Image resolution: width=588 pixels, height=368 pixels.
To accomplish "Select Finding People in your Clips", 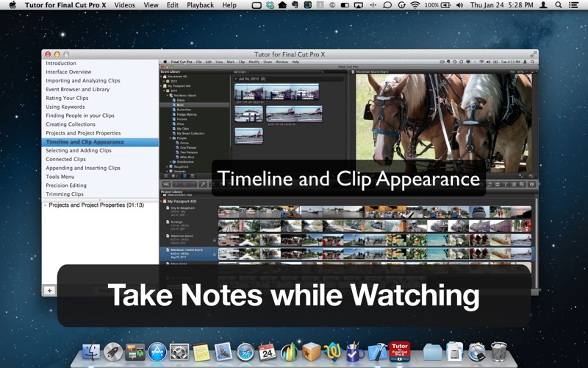I will pyautogui.click(x=100, y=116).
